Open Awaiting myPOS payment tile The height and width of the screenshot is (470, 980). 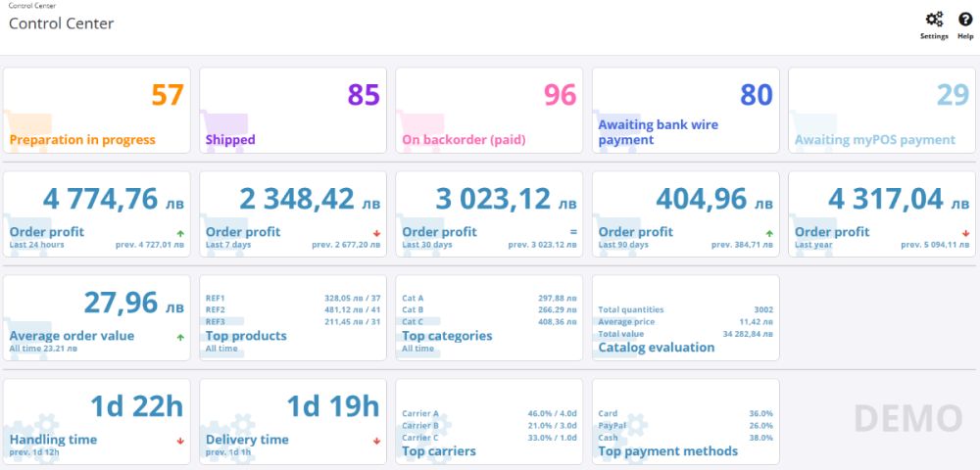tap(882, 110)
